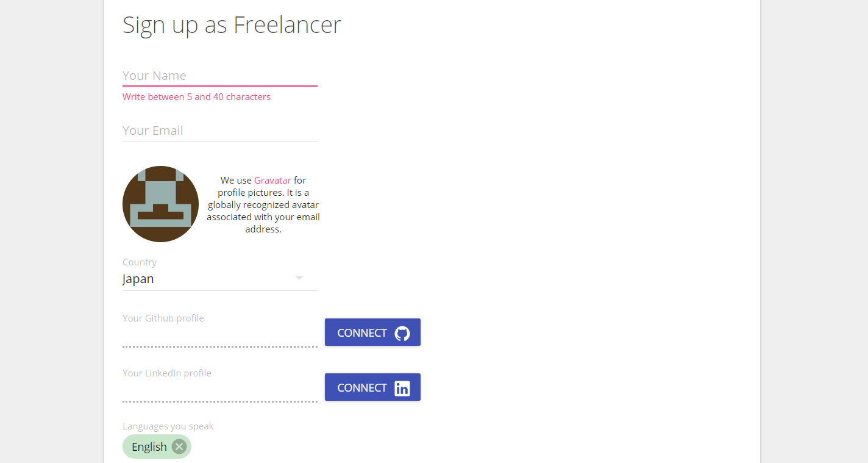Connect your Github account via the CONNECT button
This screenshot has width=868, height=463.
(x=372, y=332)
